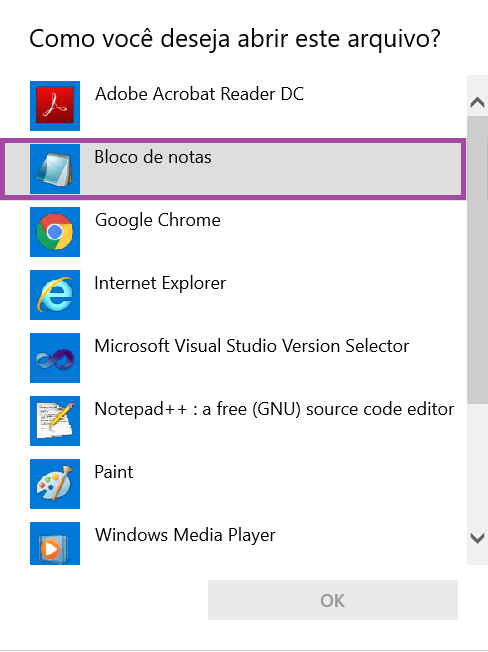Click the Bloco de notas notepad icon
The width and height of the screenshot is (488, 652).
pos(55,169)
